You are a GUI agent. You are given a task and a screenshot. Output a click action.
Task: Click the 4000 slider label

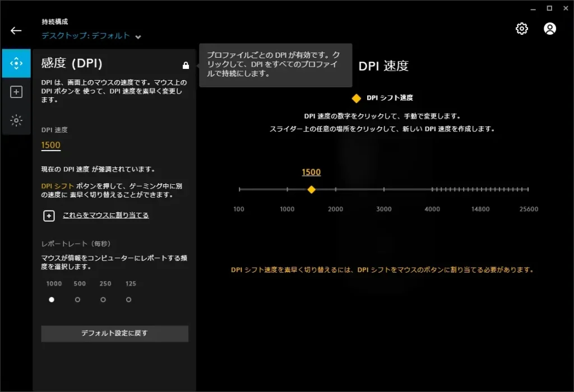click(432, 209)
